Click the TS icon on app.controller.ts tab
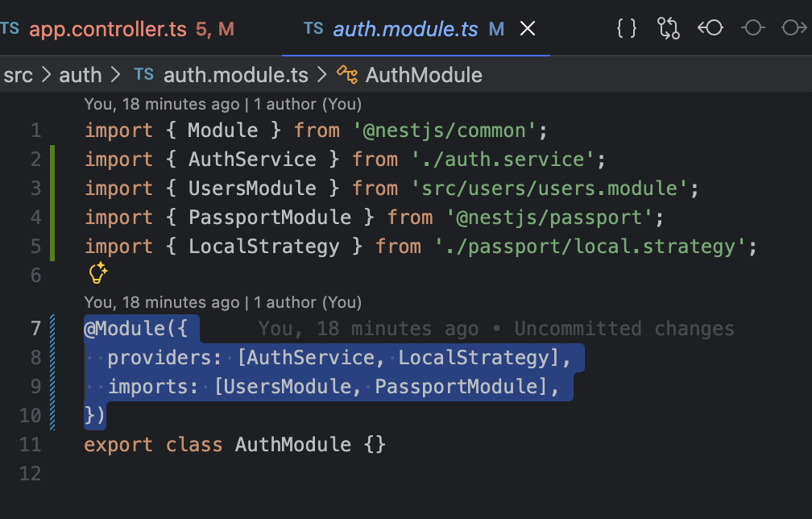The width and height of the screenshot is (812, 519). tap(10, 29)
